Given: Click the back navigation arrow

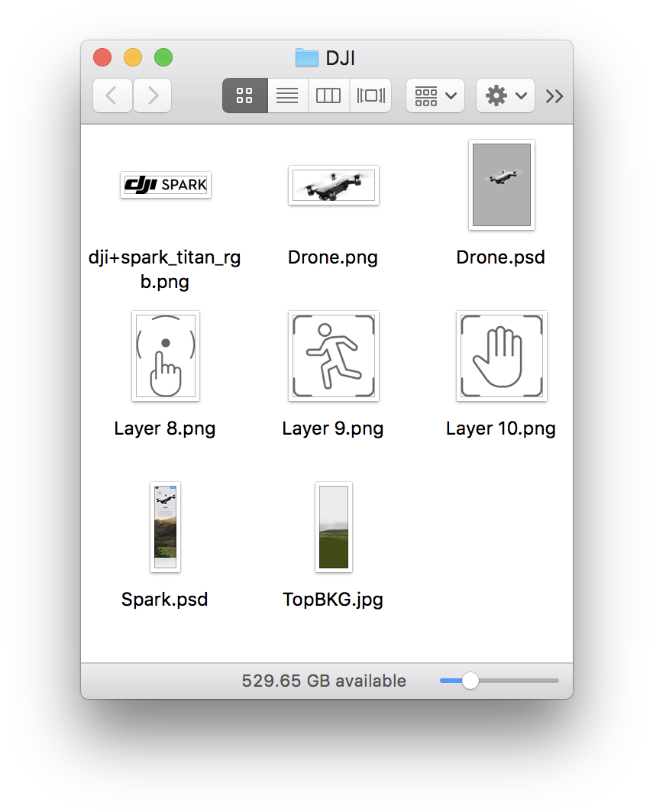Looking at the screenshot, I should (x=112, y=95).
